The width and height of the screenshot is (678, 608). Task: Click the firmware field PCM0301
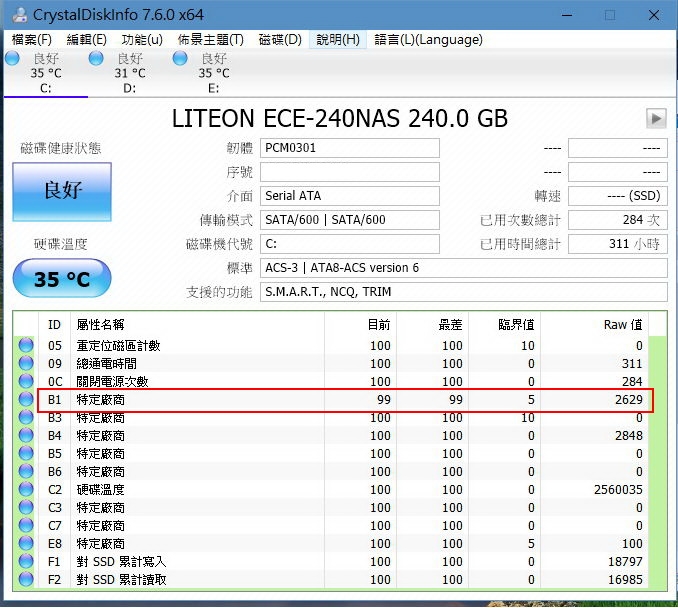pos(350,148)
